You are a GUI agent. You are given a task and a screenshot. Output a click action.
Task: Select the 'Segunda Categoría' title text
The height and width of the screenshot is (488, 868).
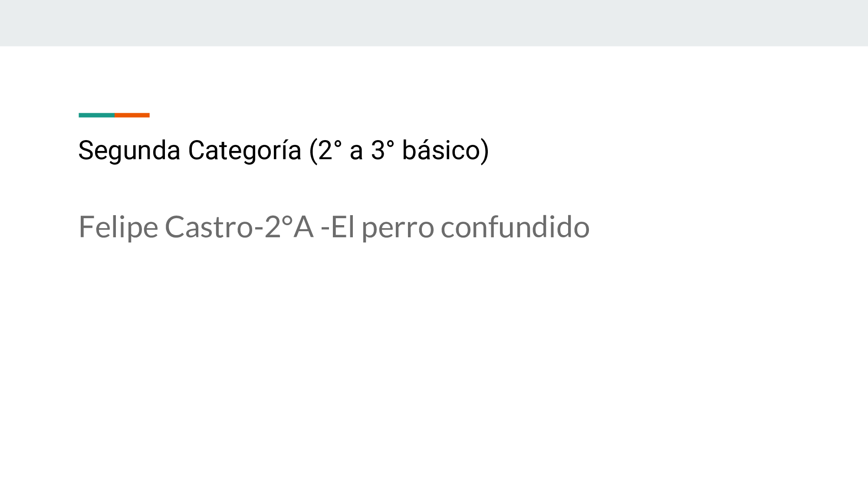coord(283,151)
